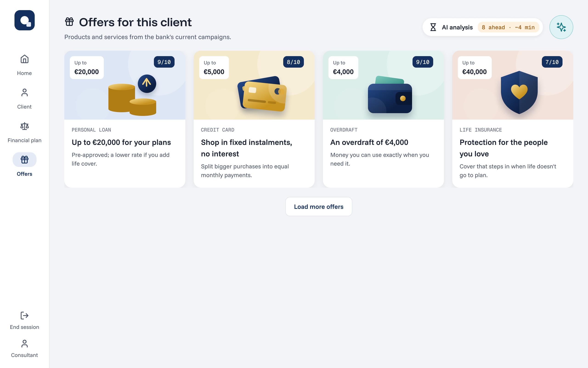
Task: Click 'An overdraft of €4,000' title
Action: click(x=369, y=142)
